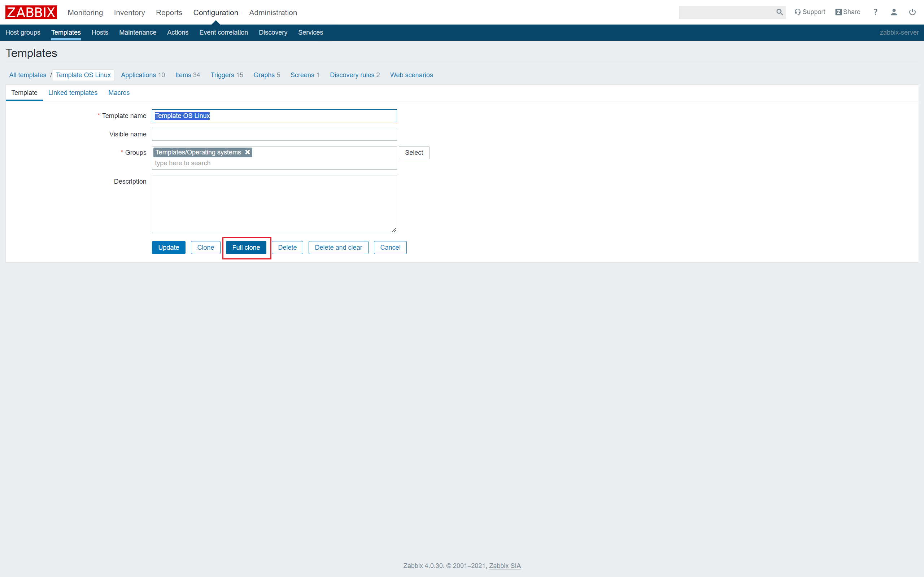Screen dimensions: 924x577
Task: Click the help question mark icon
Action: (x=876, y=12)
